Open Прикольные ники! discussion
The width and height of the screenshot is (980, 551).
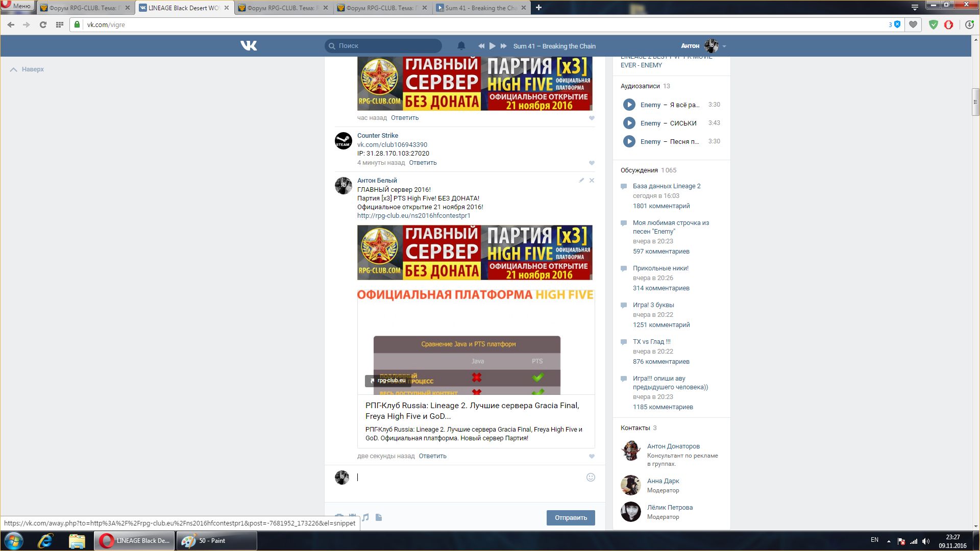point(660,268)
